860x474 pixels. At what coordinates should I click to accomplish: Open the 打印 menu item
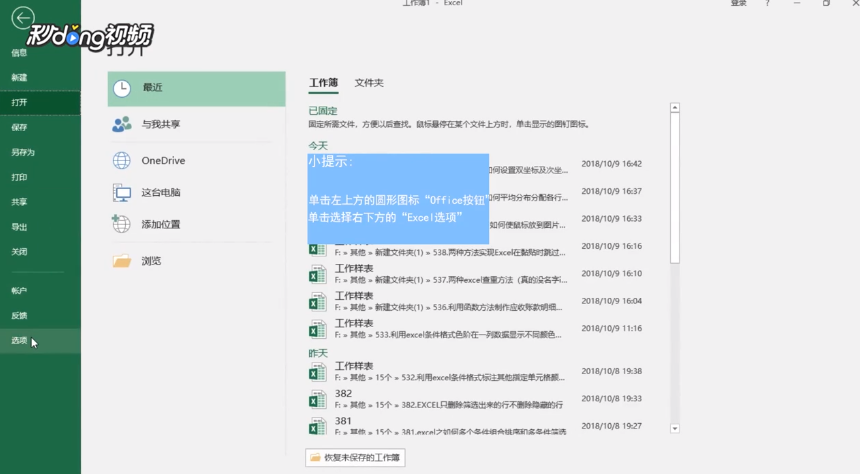[x=19, y=177]
